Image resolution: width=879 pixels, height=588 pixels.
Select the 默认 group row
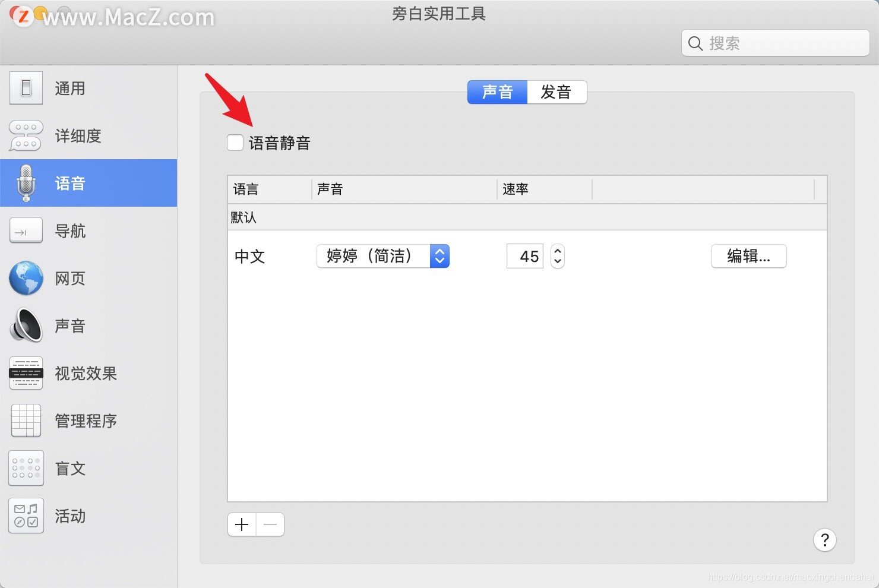(x=527, y=217)
